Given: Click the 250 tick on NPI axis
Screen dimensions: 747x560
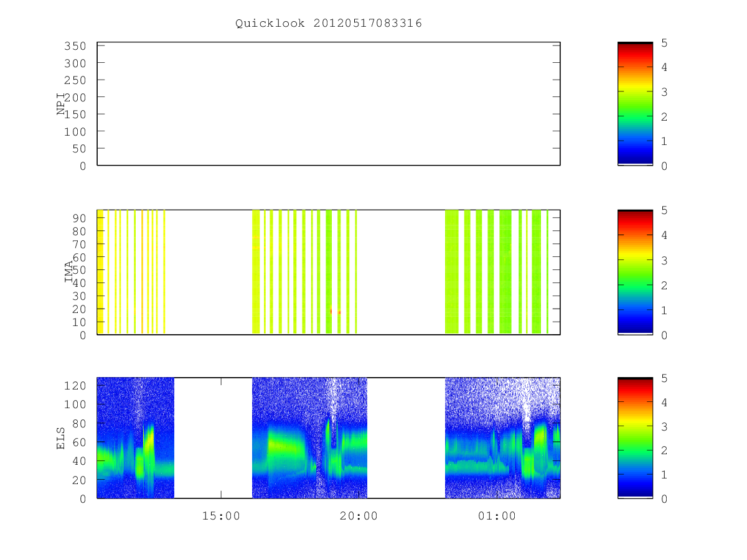Looking at the screenshot, I should [75, 80].
